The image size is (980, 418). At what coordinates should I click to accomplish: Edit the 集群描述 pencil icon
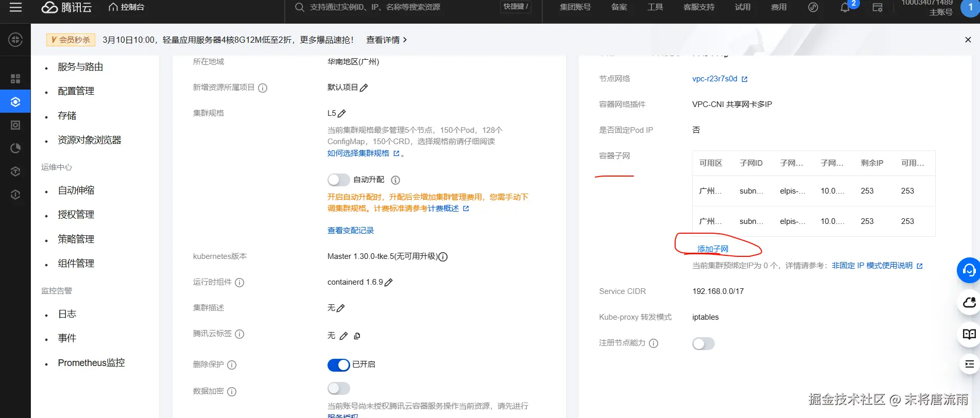tap(340, 308)
